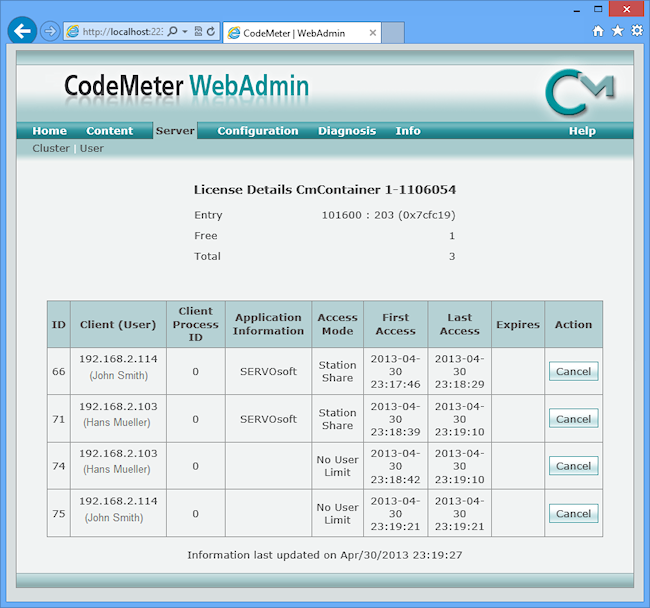Screen dimensions: 650x608
Task: Cancel license ID 71 for Hans Mueller
Action: click(x=573, y=419)
